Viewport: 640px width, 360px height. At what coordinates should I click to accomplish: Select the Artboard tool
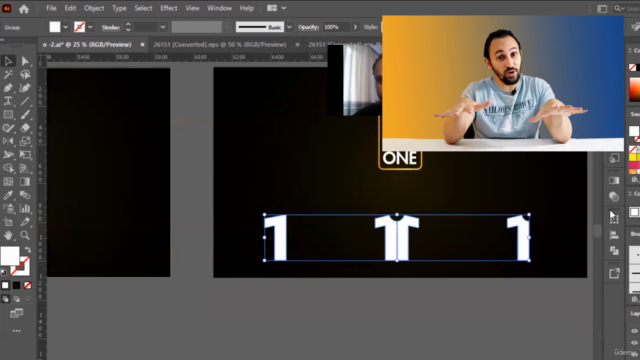8,222
